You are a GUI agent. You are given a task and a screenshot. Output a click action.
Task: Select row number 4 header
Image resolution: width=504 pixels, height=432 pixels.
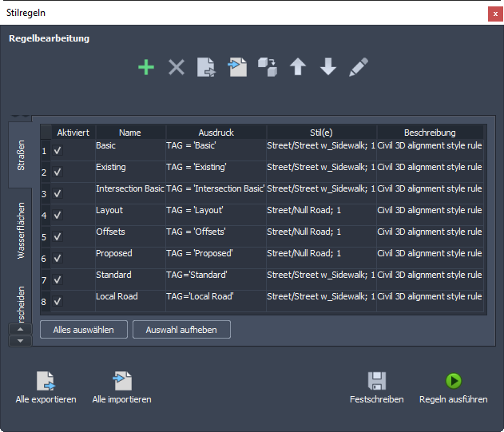[x=46, y=215]
